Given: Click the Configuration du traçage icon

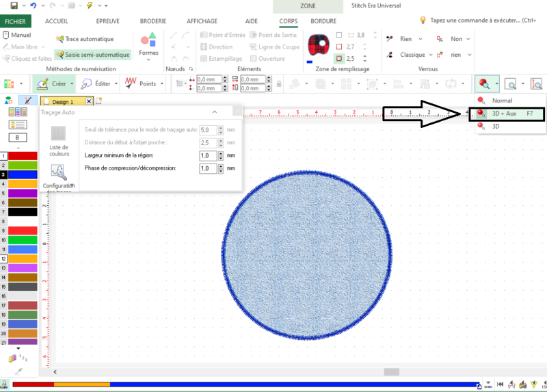Looking at the screenshot, I should coord(58,177).
